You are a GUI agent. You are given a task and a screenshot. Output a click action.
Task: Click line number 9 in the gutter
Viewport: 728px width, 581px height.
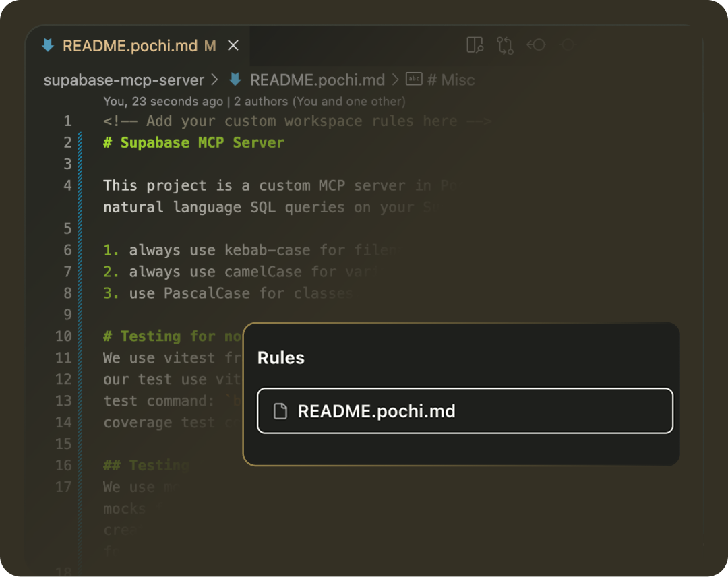coord(67,315)
